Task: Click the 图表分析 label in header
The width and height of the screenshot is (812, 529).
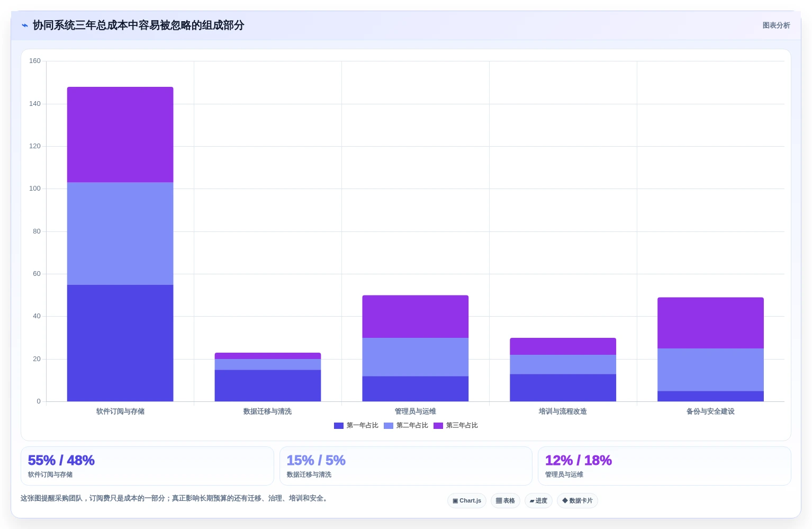Action: click(776, 25)
